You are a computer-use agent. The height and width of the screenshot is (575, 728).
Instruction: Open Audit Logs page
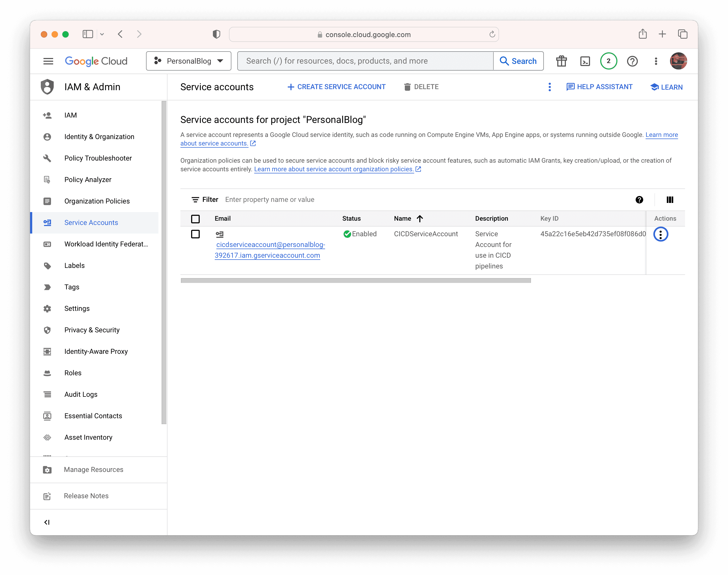pyautogui.click(x=94, y=395)
